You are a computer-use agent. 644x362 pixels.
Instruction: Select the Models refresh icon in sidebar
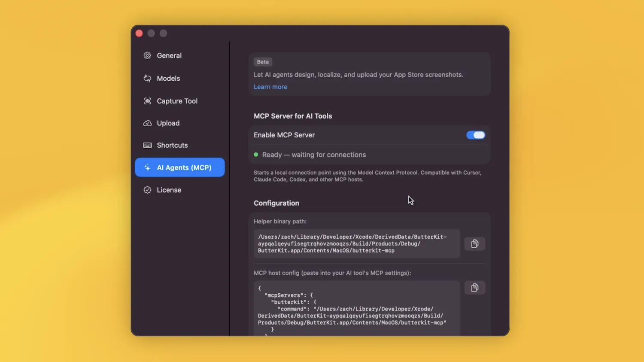pos(147,78)
